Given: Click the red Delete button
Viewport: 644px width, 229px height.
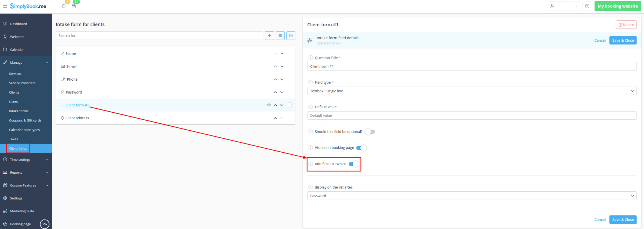Looking at the screenshot, I should point(626,25).
